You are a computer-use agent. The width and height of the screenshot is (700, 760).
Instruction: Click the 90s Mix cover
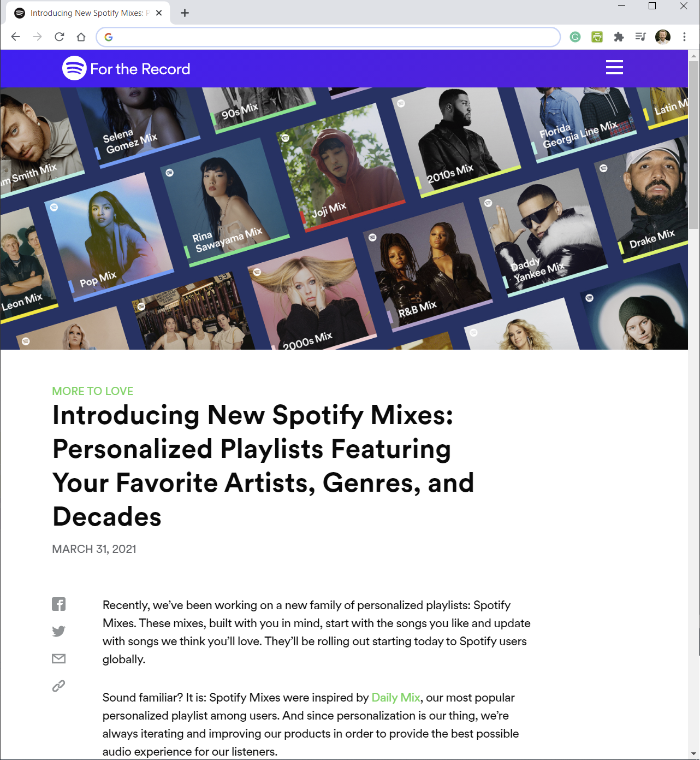tap(259, 111)
